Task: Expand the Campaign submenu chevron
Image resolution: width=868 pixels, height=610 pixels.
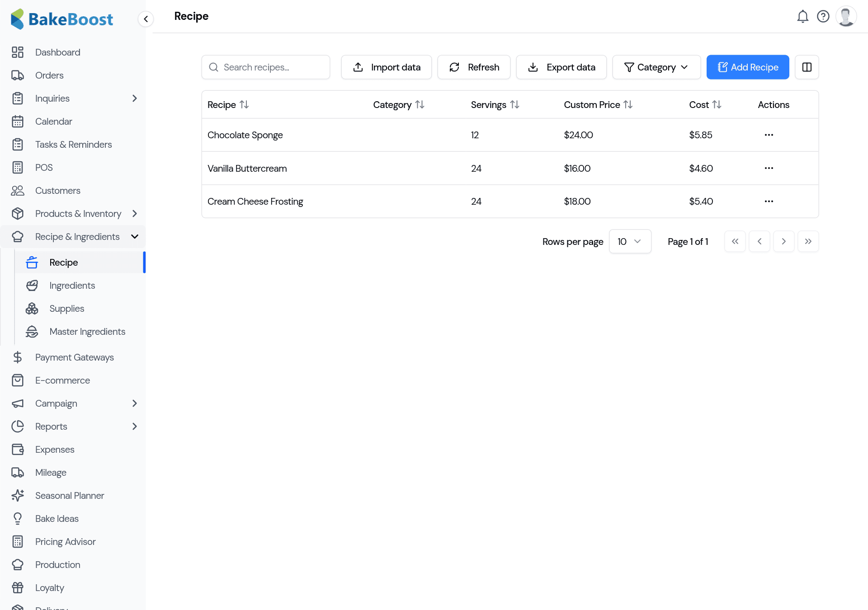Action: coord(134,404)
